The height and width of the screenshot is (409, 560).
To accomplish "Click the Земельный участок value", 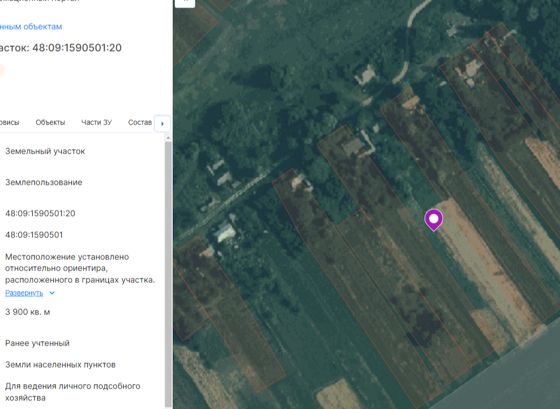I will coord(45,151).
